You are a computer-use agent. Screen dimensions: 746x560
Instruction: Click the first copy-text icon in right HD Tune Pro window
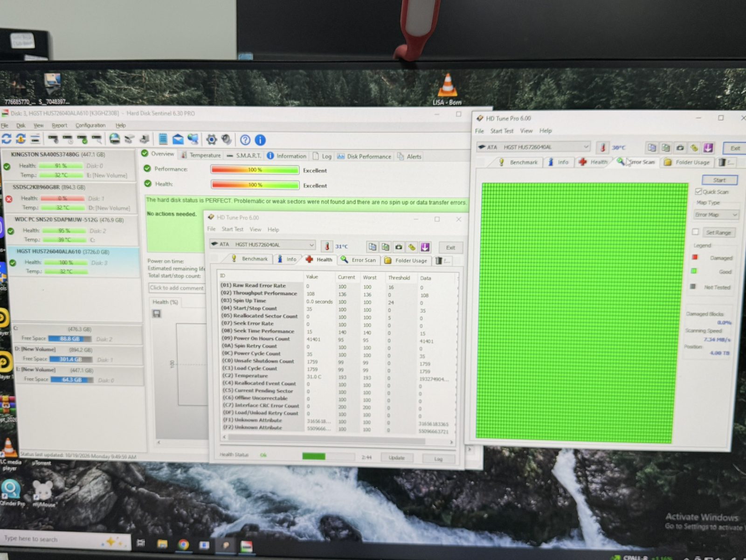point(652,148)
